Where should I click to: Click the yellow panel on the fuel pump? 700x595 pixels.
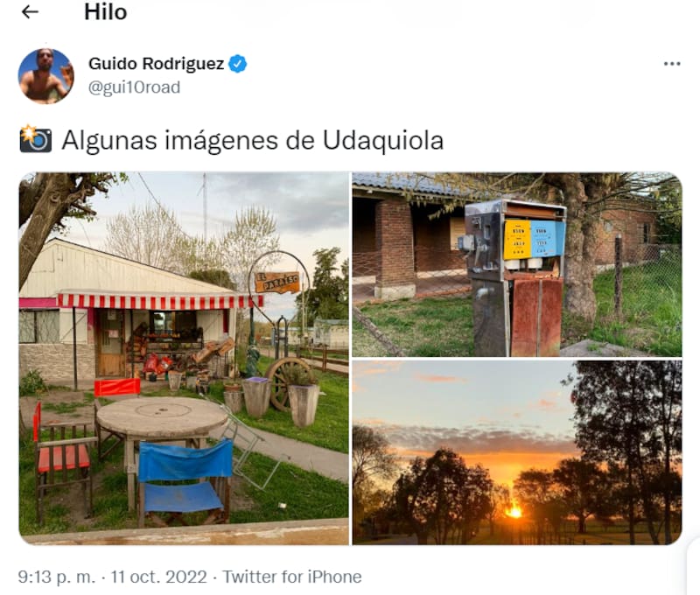click(517, 239)
